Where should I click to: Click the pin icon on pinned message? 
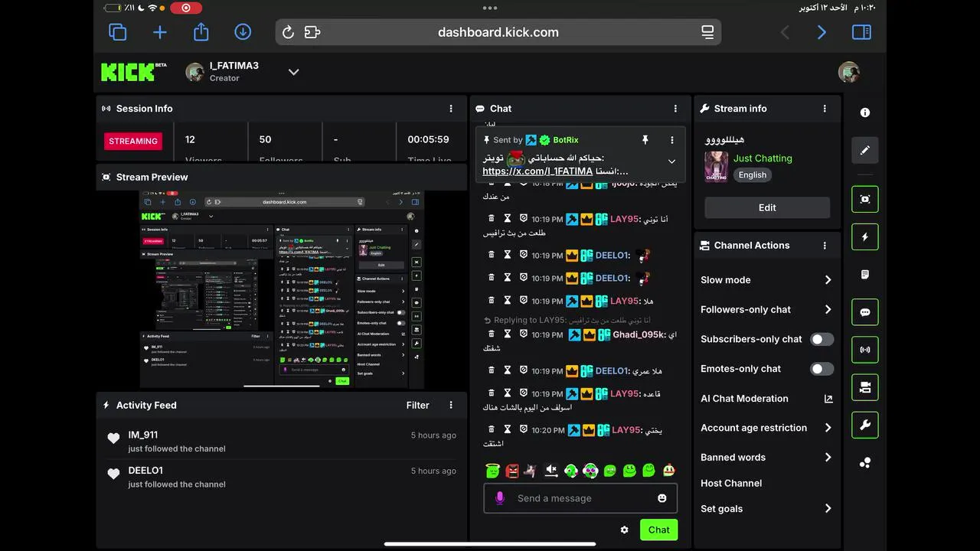pyautogui.click(x=645, y=140)
